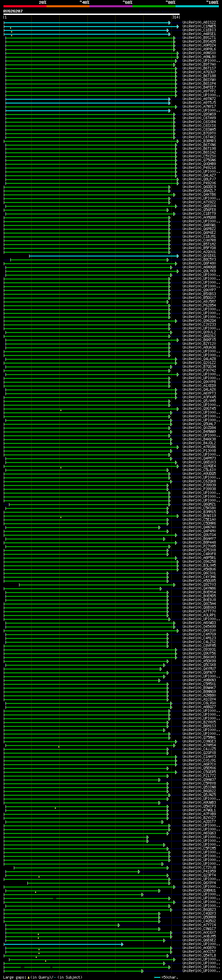The width and height of the screenshot is (222, 980).
Task: Select the AV626207 query name
Action: [x=13, y=11]
